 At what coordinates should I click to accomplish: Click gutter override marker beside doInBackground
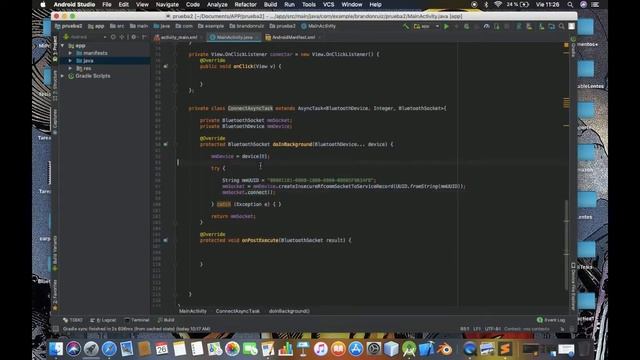coord(165,144)
